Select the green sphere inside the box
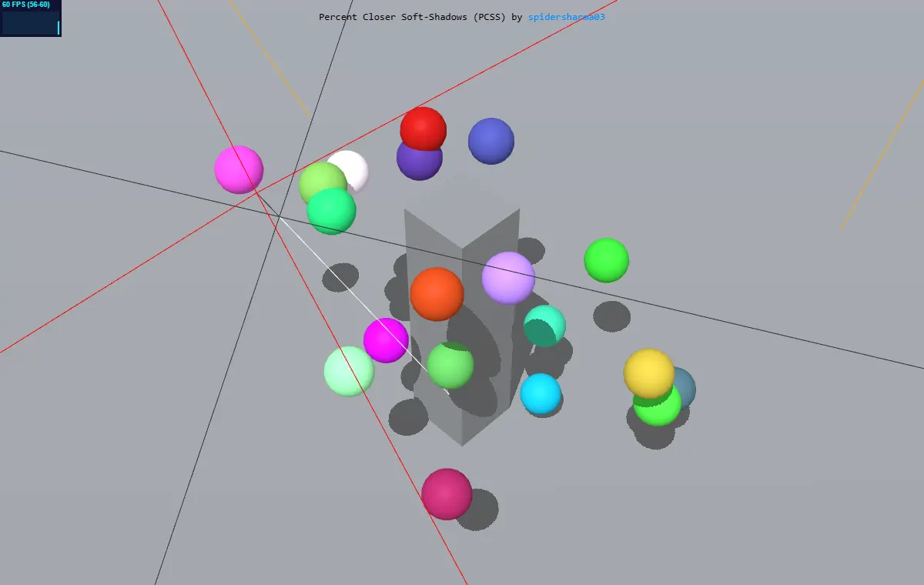Viewport: 924px width, 585px height. [450, 365]
